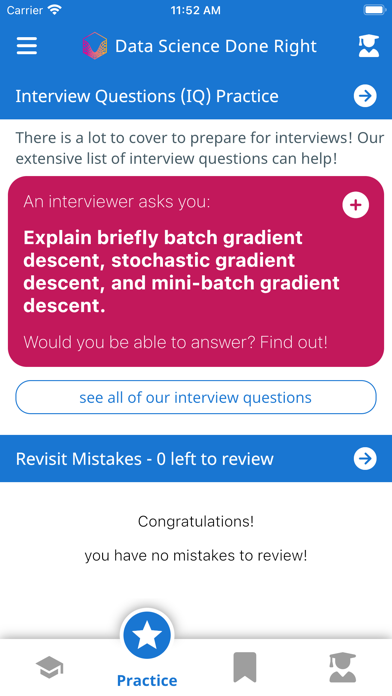Expand the question with plus icon
The height and width of the screenshot is (696, 392).
(x=356, y=205)
